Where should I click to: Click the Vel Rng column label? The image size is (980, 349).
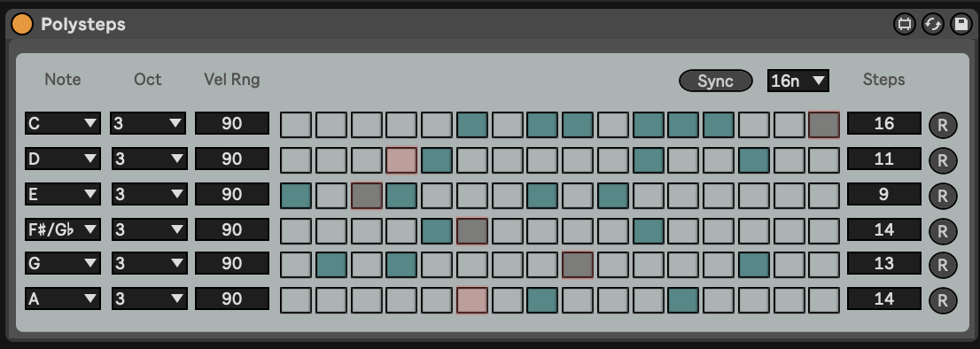(x=232, y=80)
